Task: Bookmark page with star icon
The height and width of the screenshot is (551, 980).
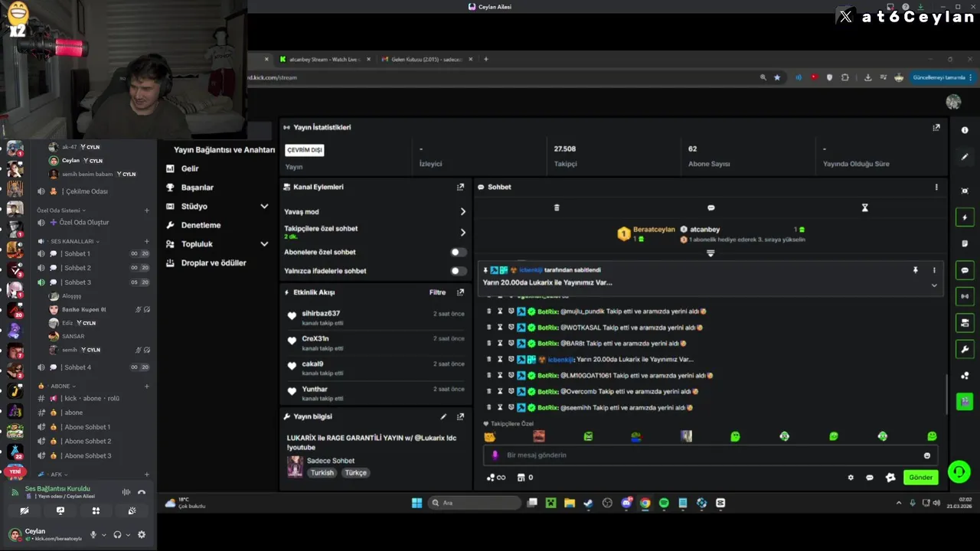Action: (777, 77)
